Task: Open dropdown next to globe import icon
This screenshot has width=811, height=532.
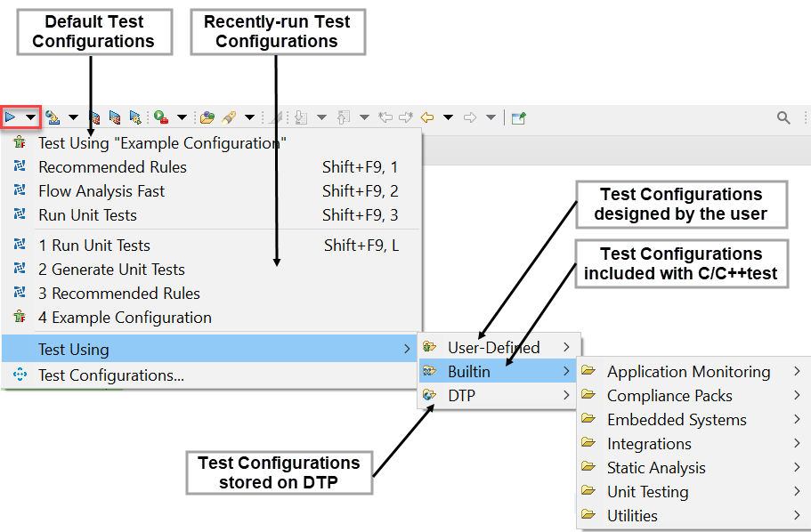Action: [74, 118]
